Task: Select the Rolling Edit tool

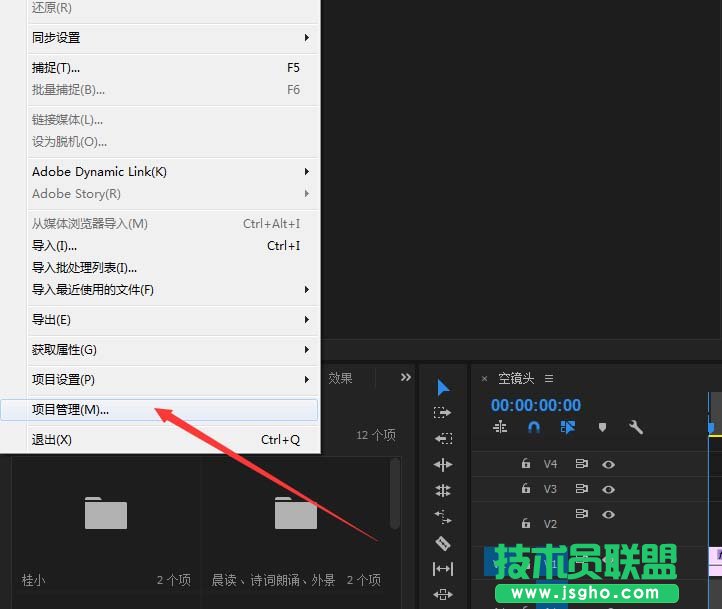Action: [x=443, y=491]
